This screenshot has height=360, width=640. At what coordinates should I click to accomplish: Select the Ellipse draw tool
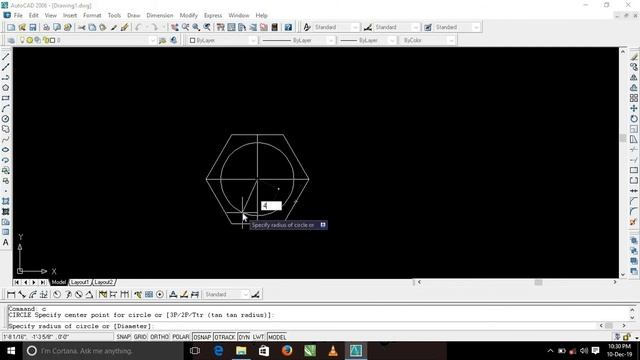[x=6, y=150]
